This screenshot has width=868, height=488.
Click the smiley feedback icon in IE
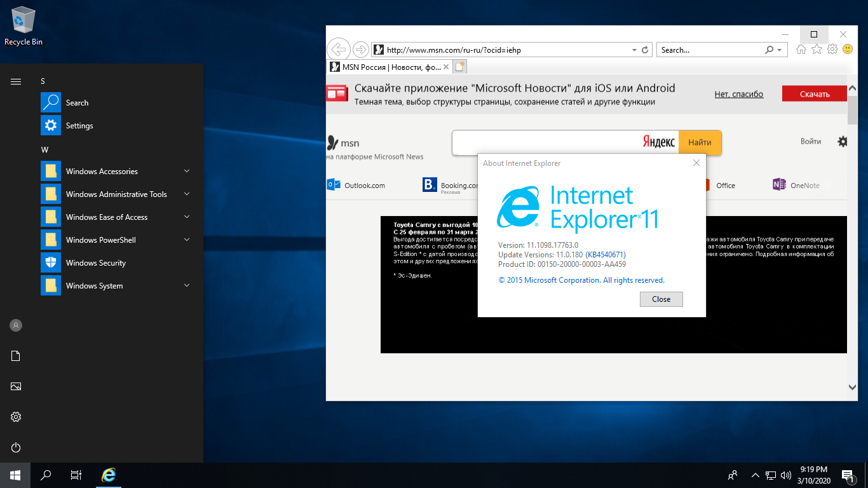(848, 50)
